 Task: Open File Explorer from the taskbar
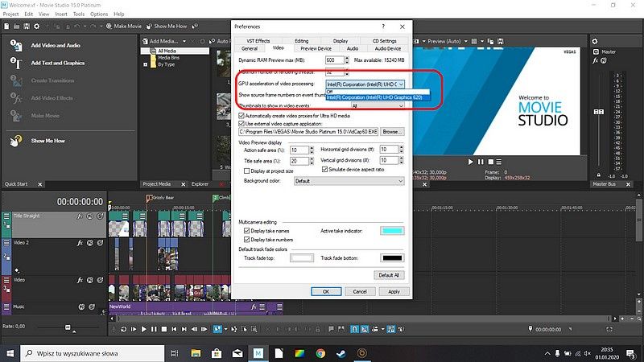click(196, 353)
